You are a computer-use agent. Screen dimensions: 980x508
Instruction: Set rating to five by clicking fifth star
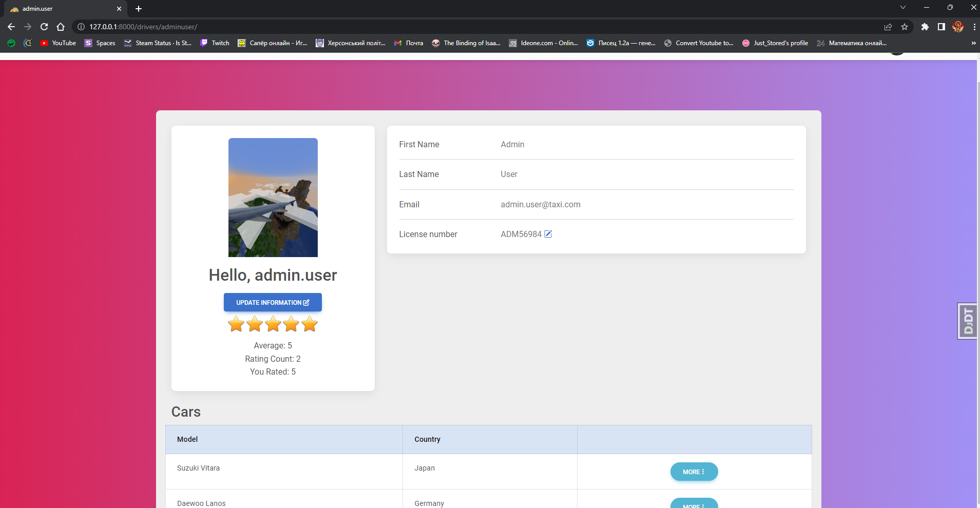click(x=309, y=324)
